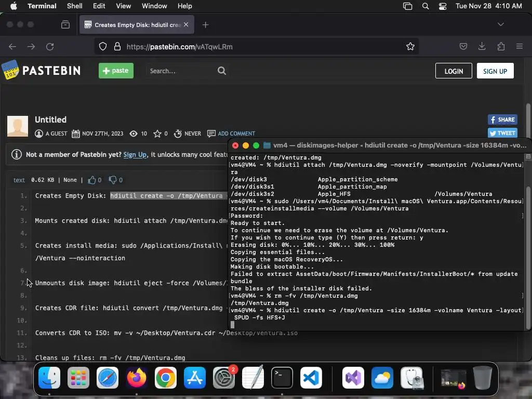Open the extensions puzzle icon
This screenshot has width=532, height=399.
(501, 46)
